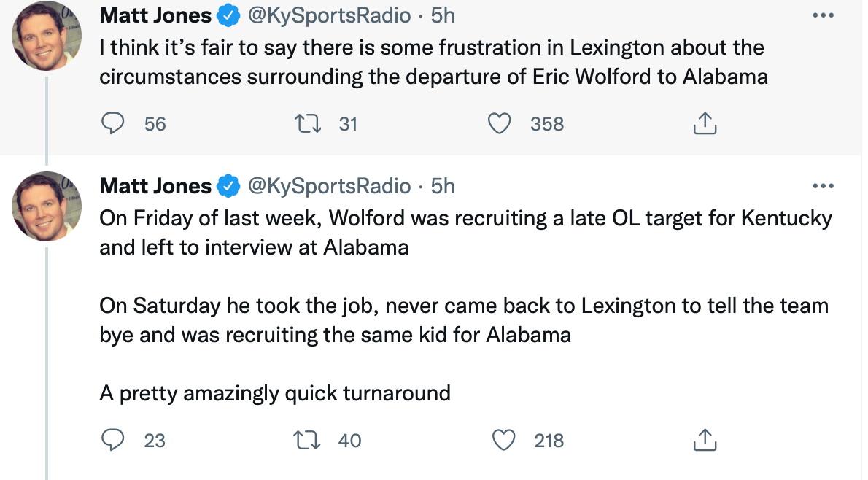Screen dimensions: 868x480
Task: Open the second tweet's 5h timestamp
Action: 443,187
